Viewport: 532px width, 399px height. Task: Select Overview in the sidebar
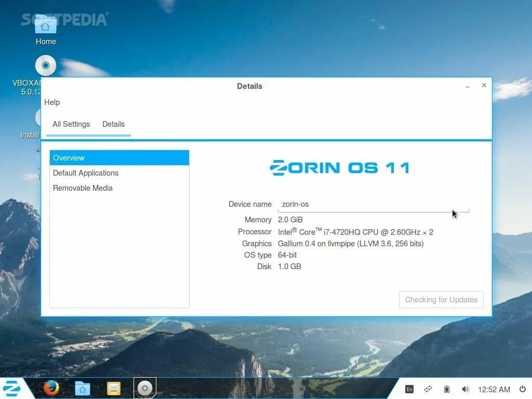coord(119,158)
